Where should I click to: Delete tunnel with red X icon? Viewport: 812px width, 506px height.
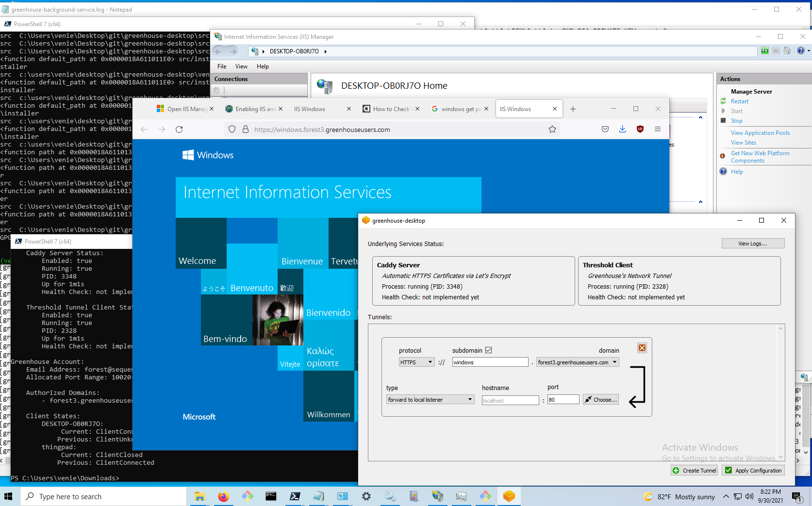[642, 348]
